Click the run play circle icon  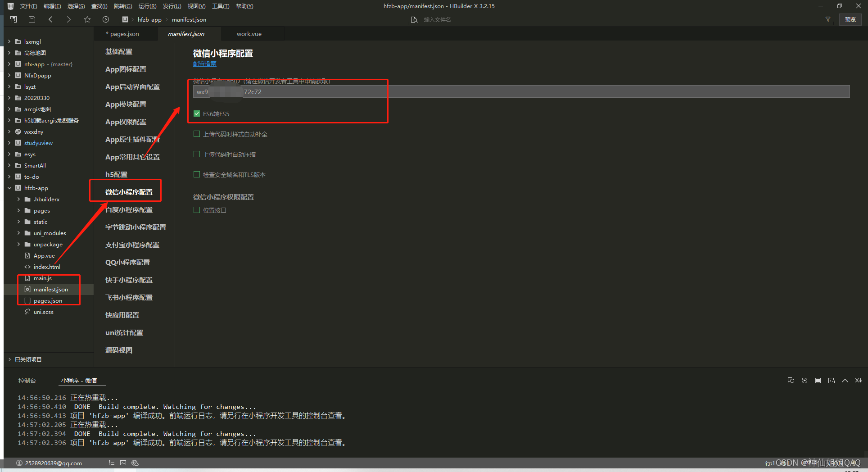pos(106,19)
